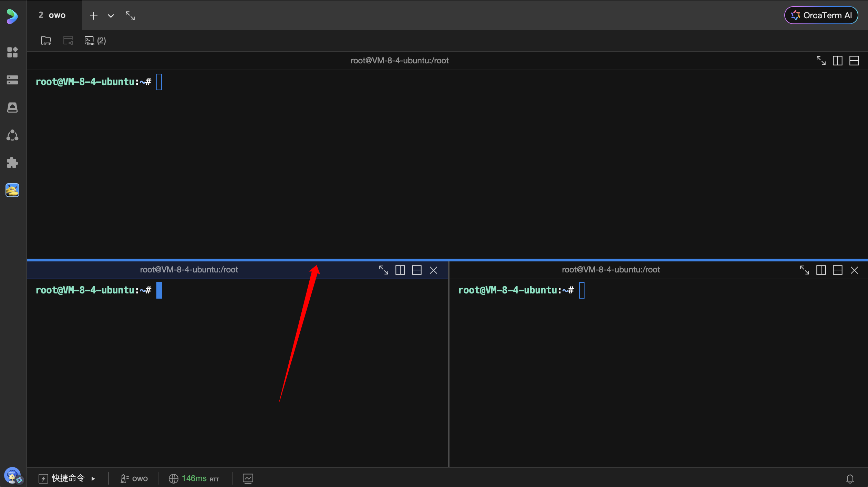The height and width of the screenshot is (487, 868).
Task: Open the plugins puzzle icon in sidebar
Action: 12,163
